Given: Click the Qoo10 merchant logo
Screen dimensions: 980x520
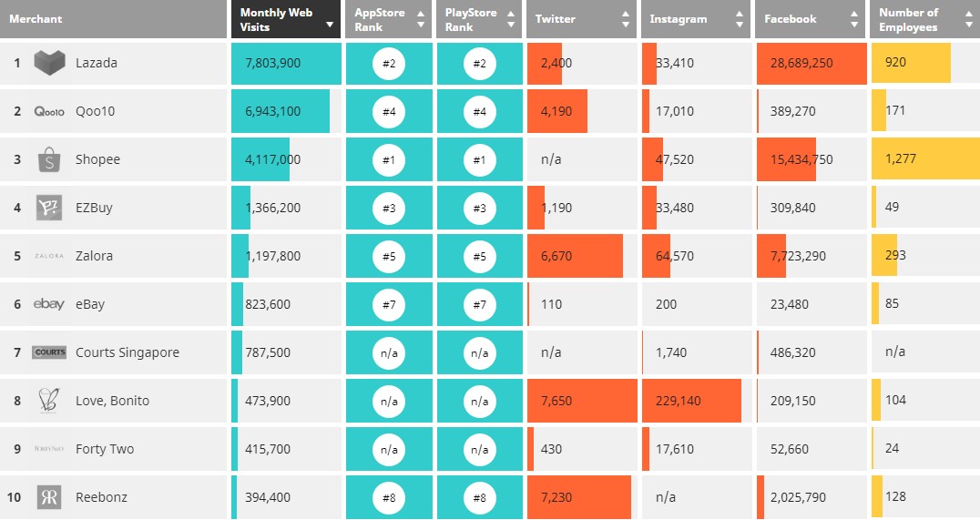Looking at the screenshot, I should (x=49, y=111).
